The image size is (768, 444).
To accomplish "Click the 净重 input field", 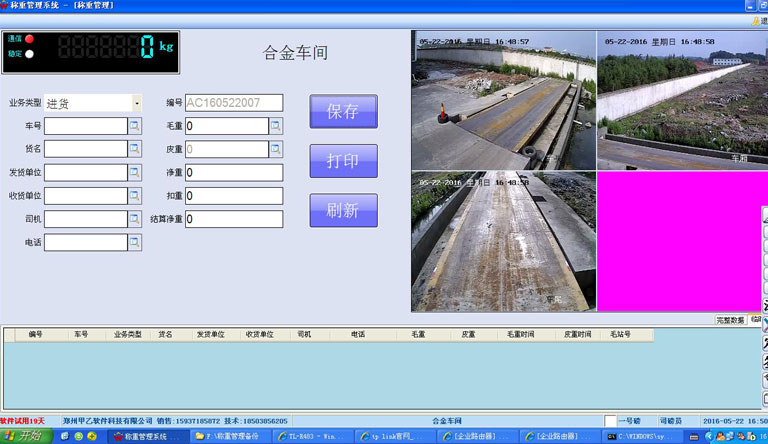I will click(233, 172).
